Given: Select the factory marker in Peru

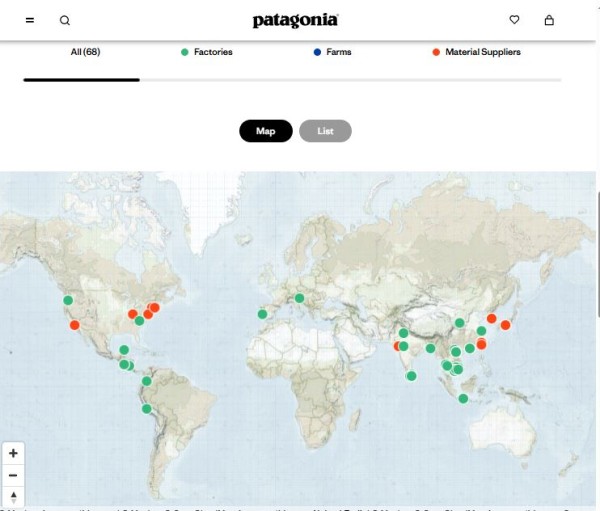Looking at the screenshot, I should [147, 409].
